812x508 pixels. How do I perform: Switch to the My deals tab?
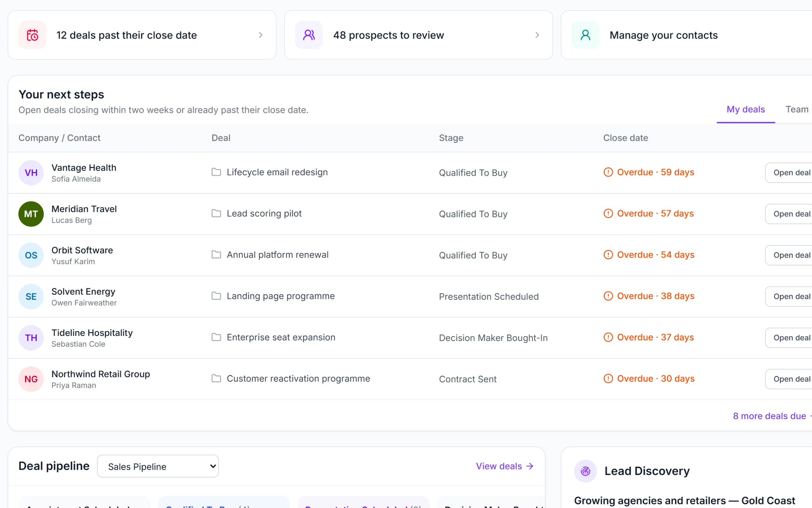(x=746, y=109)
